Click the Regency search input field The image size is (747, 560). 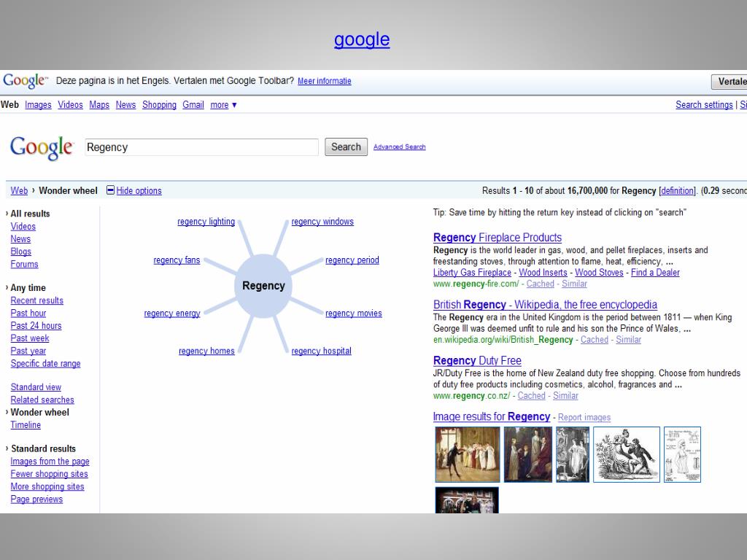click(x=201, y=147)
